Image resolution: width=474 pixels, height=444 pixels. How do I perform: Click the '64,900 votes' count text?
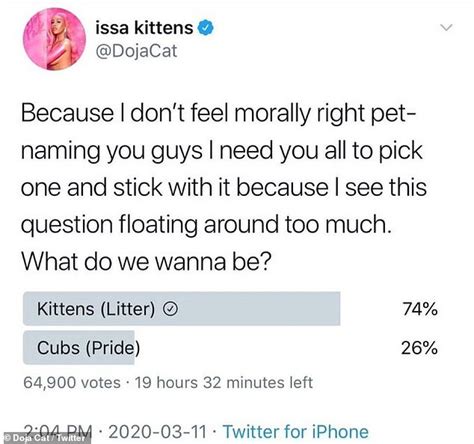(x=72, y=383)
